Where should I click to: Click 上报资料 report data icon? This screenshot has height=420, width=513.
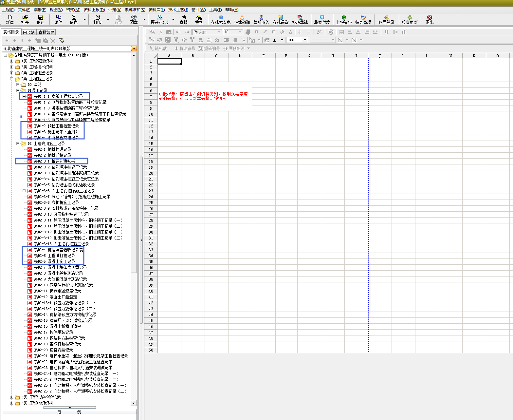pyautogui.click(x=344, y=19)
